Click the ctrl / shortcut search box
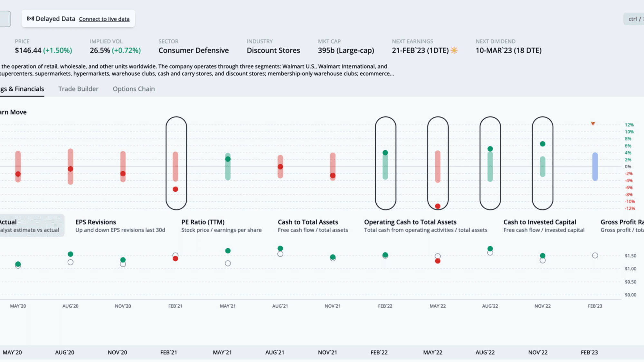The width and height of the screenshot is (644, 362). [634, 19]
